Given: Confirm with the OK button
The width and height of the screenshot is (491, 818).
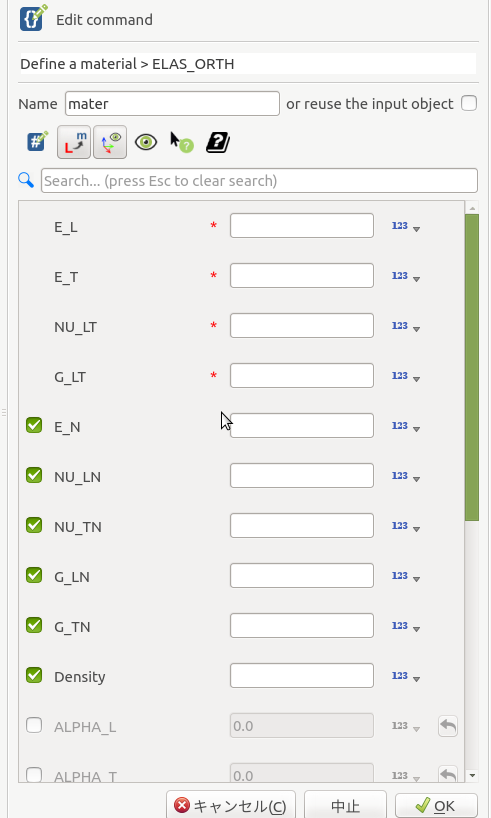Looking at the screenshot, I should point(436,805).
